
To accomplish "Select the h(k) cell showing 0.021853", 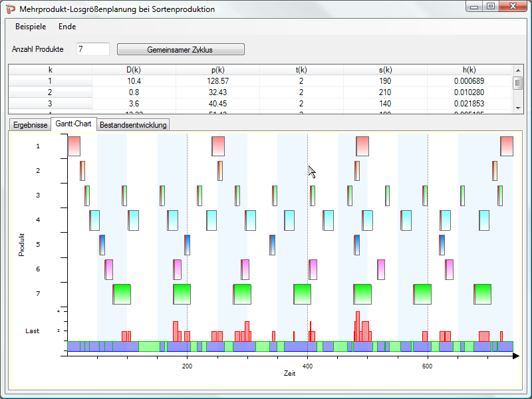I will (469, 103).
